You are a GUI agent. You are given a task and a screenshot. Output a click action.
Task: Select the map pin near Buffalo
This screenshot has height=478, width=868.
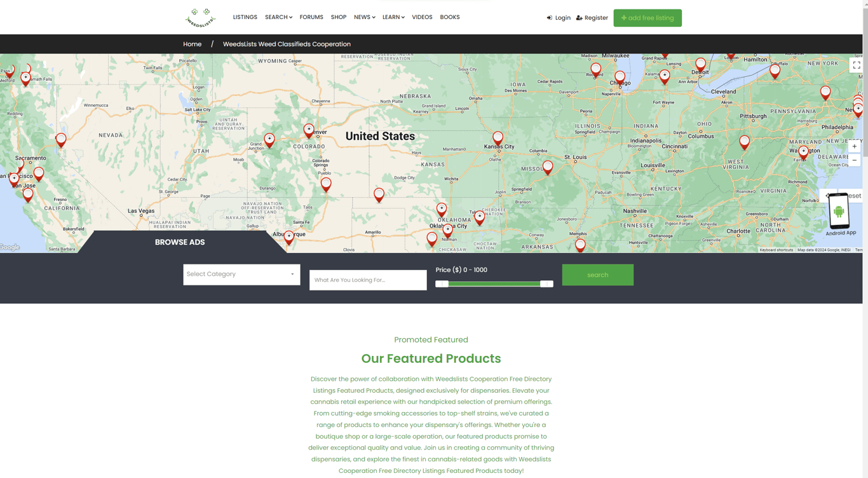point(775,71)
